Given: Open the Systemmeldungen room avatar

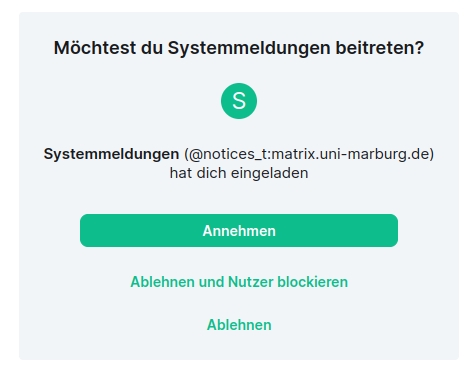Looking at the screenshot, I should pyautogui.click(x=239, y=101).
